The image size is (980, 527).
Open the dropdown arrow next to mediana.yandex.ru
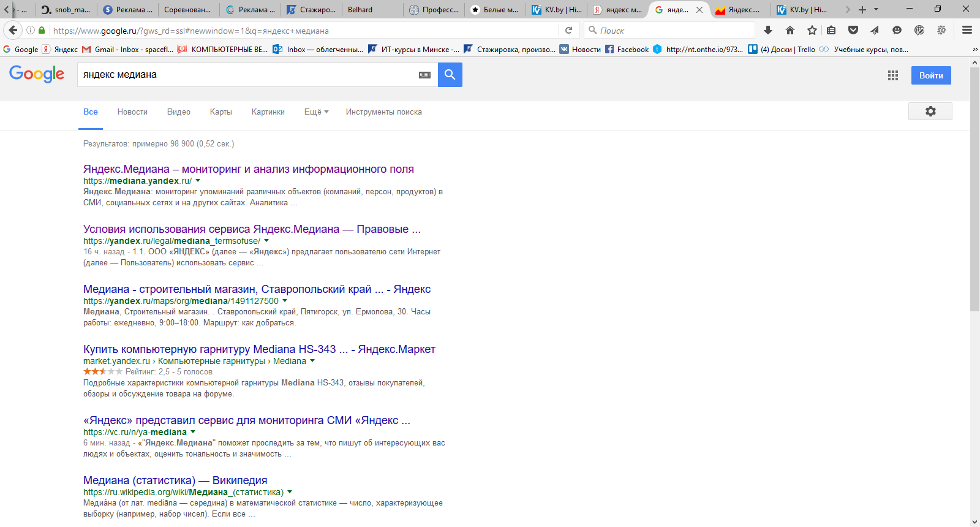[x=198, y=181]
